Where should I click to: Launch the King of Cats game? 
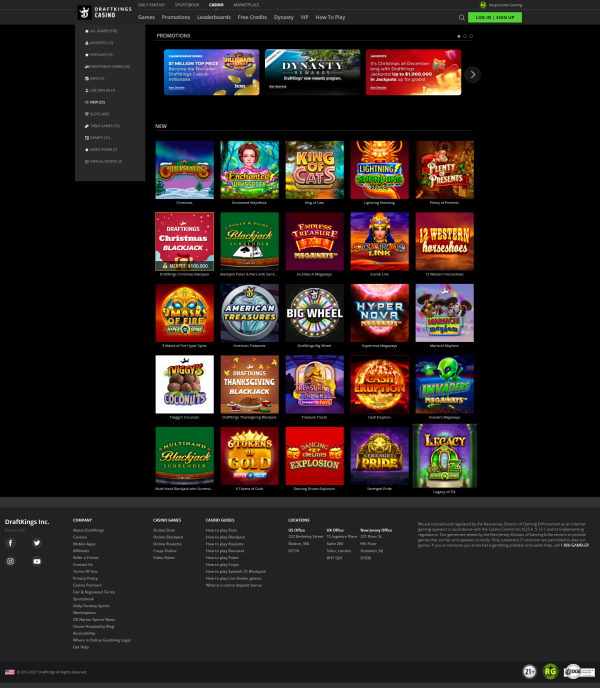(x=315, y=170)
